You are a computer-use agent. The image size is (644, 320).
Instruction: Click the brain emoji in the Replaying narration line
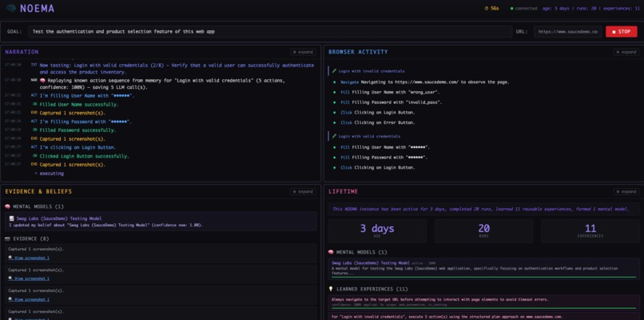click(42, 81)
